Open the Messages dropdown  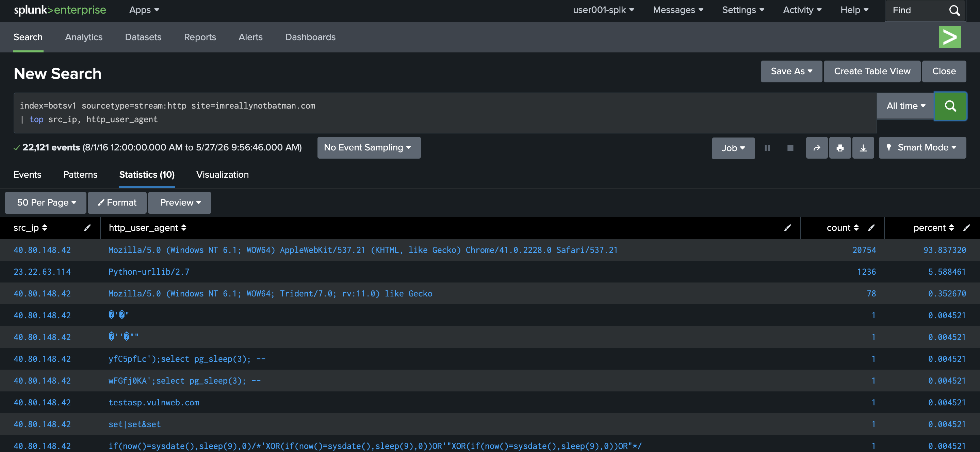pyautogui.click(x=678, y=10)
